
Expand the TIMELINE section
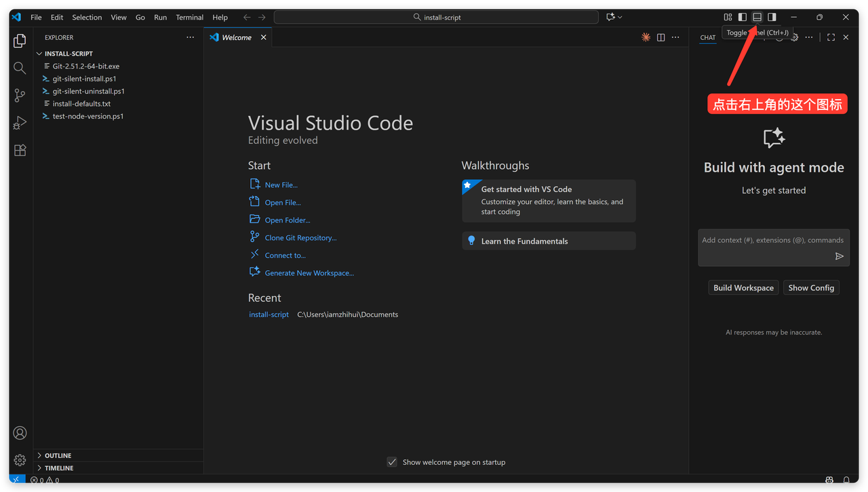59,468
